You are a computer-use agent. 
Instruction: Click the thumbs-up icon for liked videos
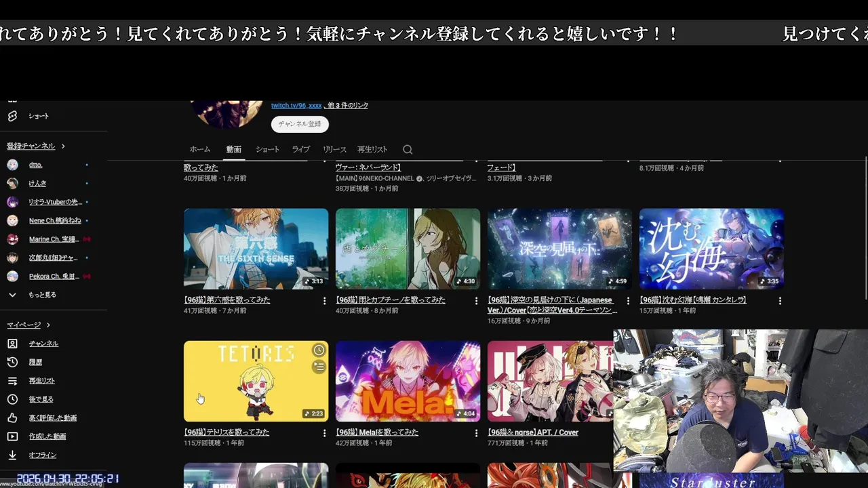(12, 418)
